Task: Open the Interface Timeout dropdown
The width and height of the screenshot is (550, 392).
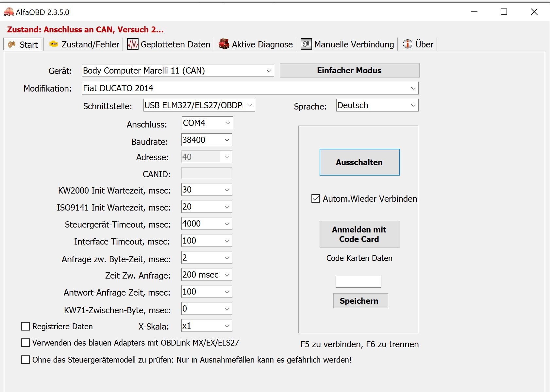Action: pos(207,241)
